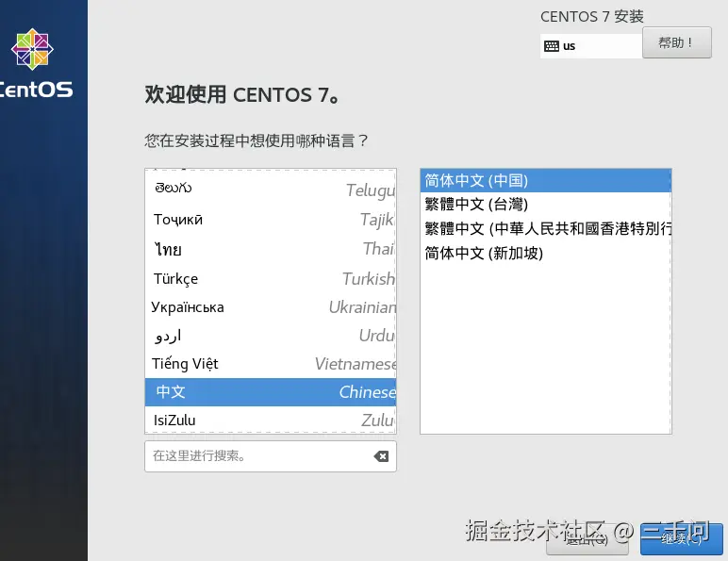Select the Urdu language row

(x=271, y=336)
